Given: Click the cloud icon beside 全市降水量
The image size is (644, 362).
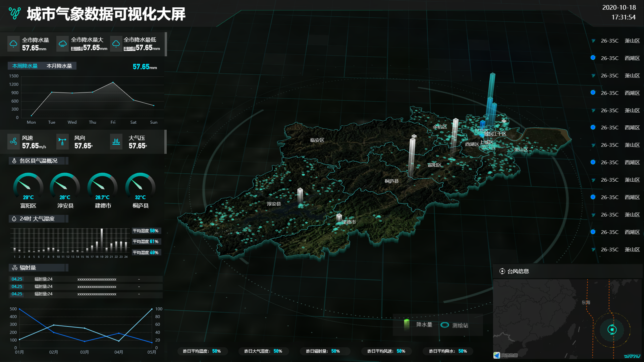Looking at the screenshot, I should click(x=13, y=44).
